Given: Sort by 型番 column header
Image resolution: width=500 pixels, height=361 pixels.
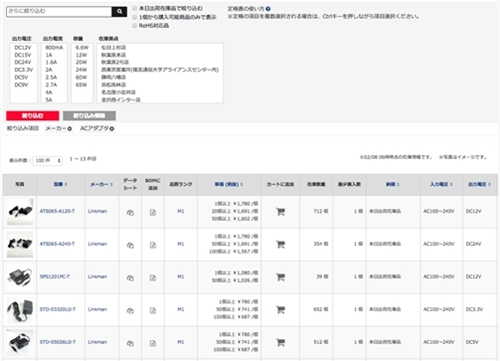Looking at the screenshot, I should (60, 184).
